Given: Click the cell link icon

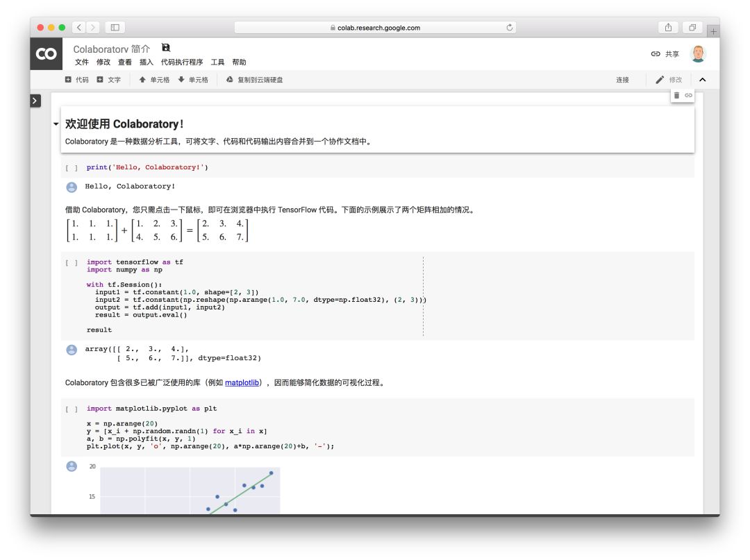Looking at the screenshot, I should [x=688, y=96].
